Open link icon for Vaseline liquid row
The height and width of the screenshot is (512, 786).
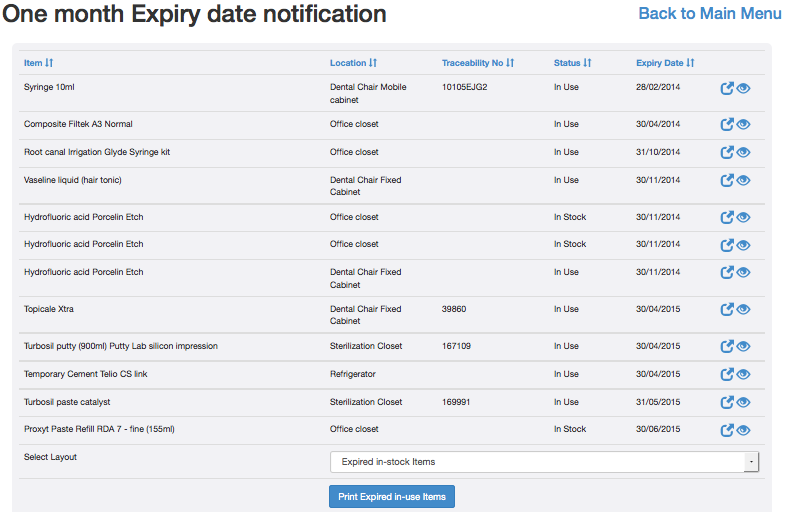pyautogui.click(x=727, y=181)
